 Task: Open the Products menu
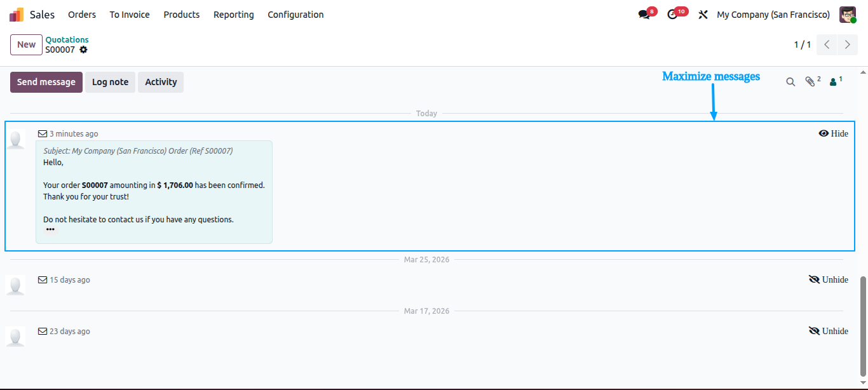point(182,15)
